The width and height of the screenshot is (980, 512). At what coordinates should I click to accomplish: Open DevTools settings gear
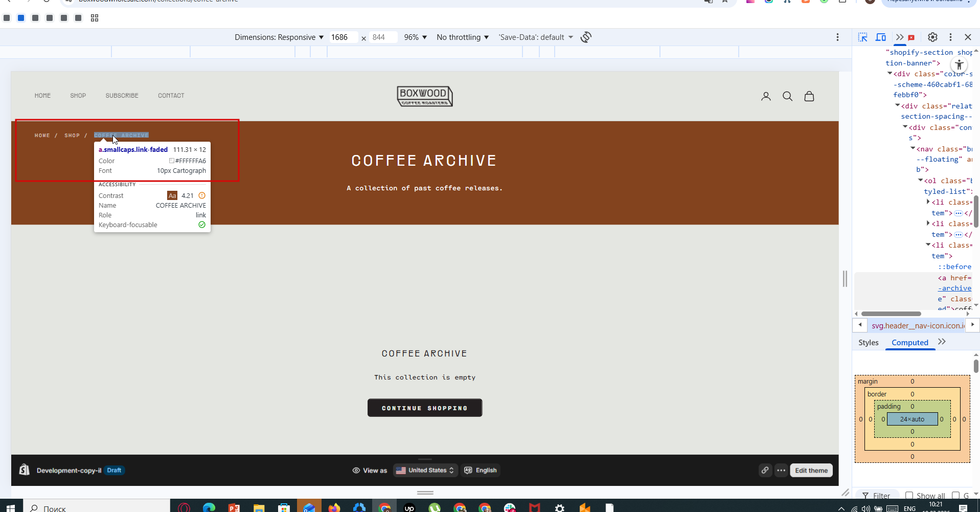click(932, 37)
